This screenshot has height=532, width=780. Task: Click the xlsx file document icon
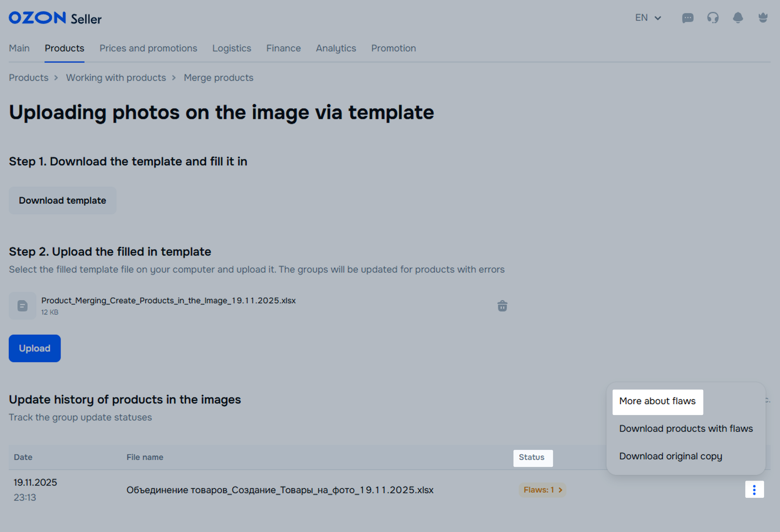pyautogui.click(x=22, y=306)
